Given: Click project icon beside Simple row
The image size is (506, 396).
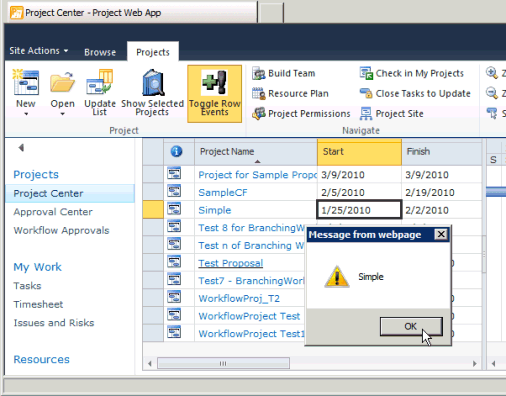Looking at the screenshot, I should 174,209.
